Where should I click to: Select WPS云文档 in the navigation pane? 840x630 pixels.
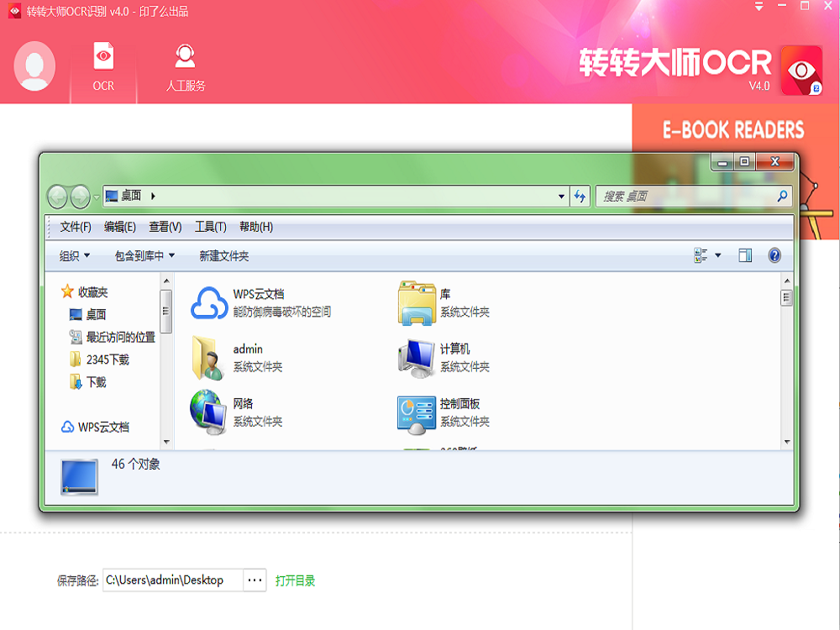click(96, 427)
